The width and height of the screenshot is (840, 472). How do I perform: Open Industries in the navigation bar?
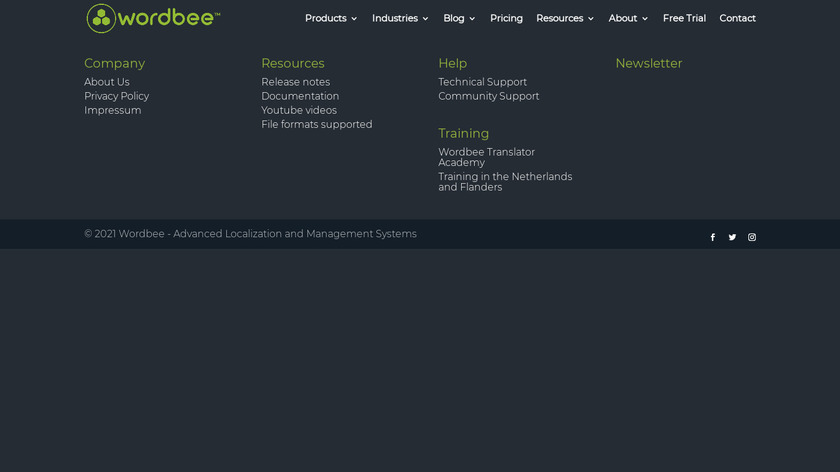395,18
